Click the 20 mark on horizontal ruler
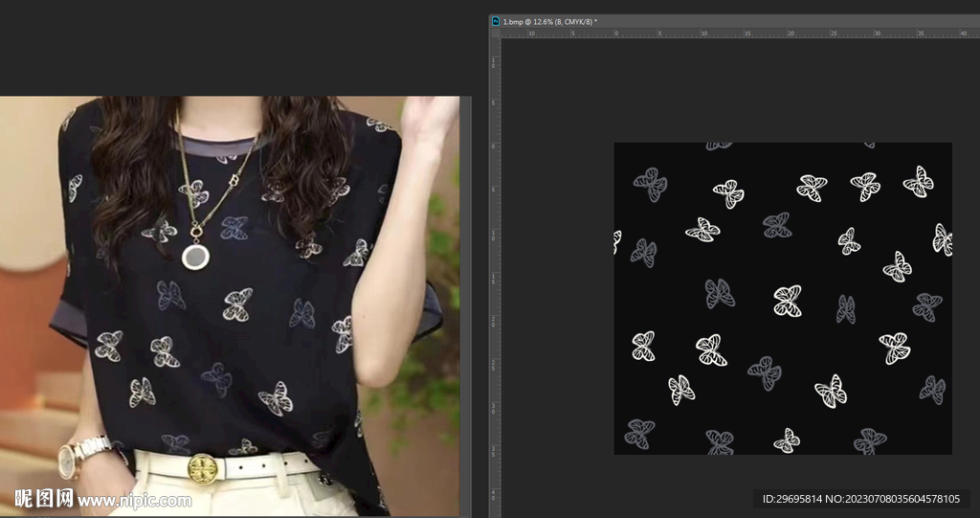Image resolution: width=980 pixels, height=518 pixels. click(790, 33)
